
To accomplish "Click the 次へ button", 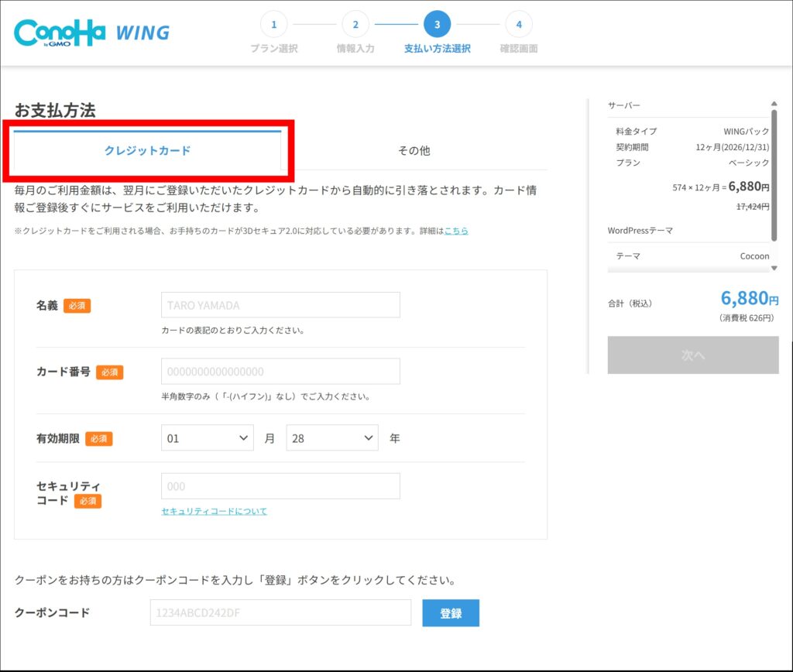I will click(x=693, y=355).
